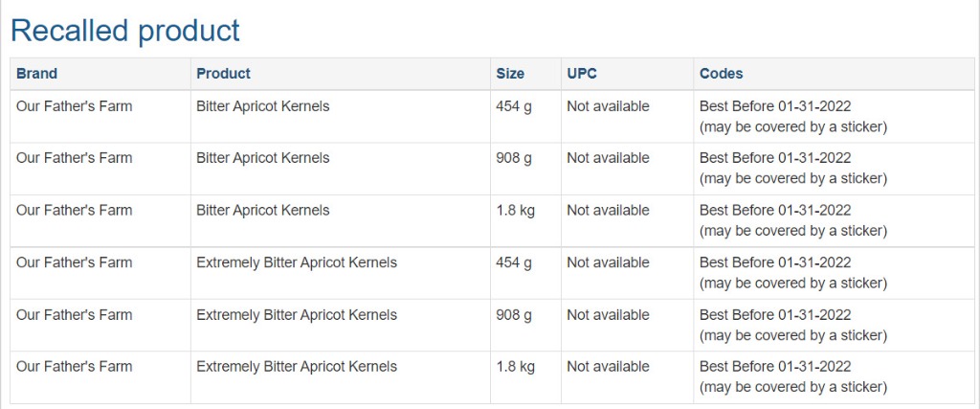Select "Our Father's Farm" in the last row
Image resolution: width=980 pixels, height=409 pixels.
tap(74, 367)
